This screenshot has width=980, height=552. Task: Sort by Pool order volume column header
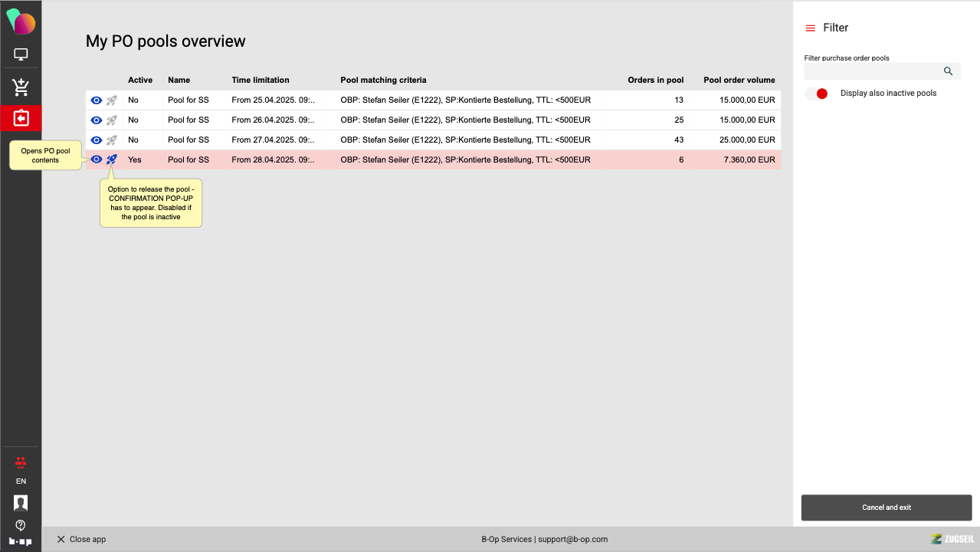[739, 80]
